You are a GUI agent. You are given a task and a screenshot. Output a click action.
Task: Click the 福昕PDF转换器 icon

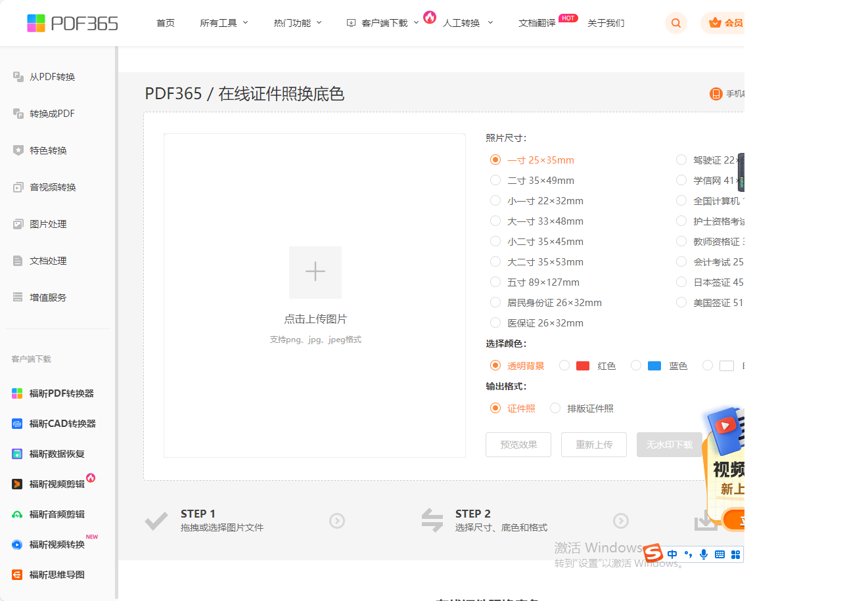17,393
